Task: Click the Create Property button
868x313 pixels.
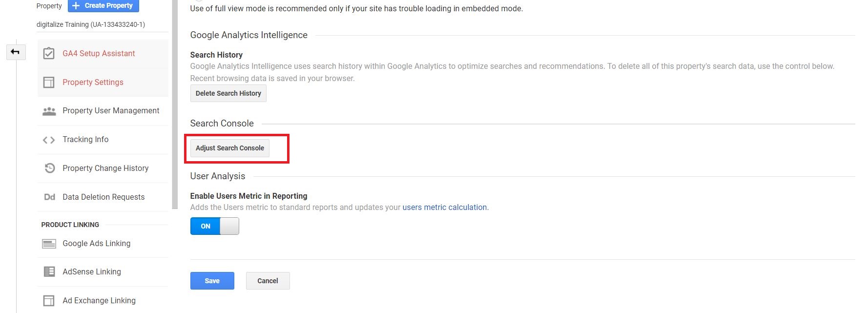Action: [x=103, y=5]
